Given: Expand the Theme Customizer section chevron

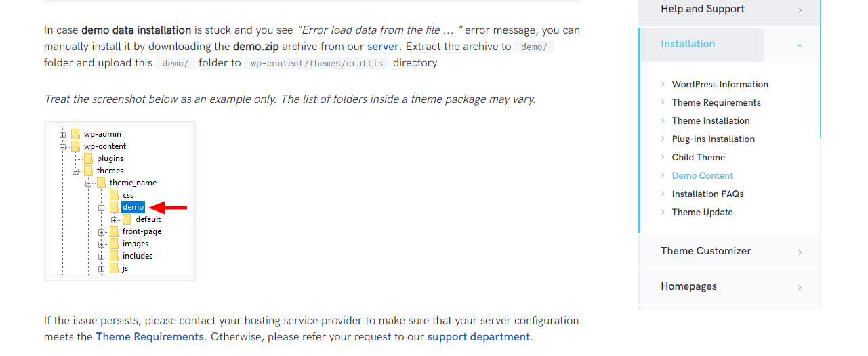Looking at the screenshot, I should click(800, 252).
